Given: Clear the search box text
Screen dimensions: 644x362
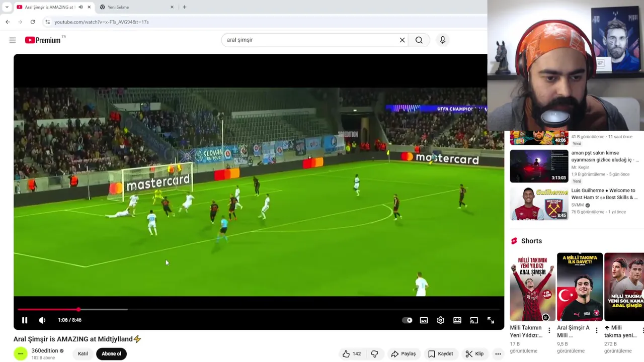Looking at the screenshot, I should (x=402, y=40).
